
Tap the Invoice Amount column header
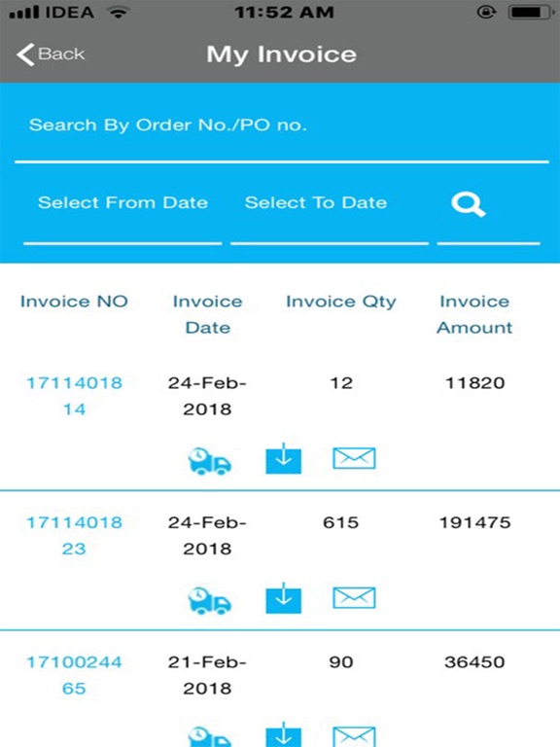[x=474, y=314]
